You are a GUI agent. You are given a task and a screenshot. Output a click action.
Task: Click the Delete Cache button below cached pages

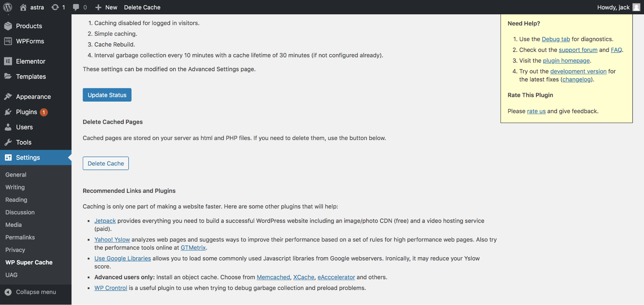click(x=106, y=163)
